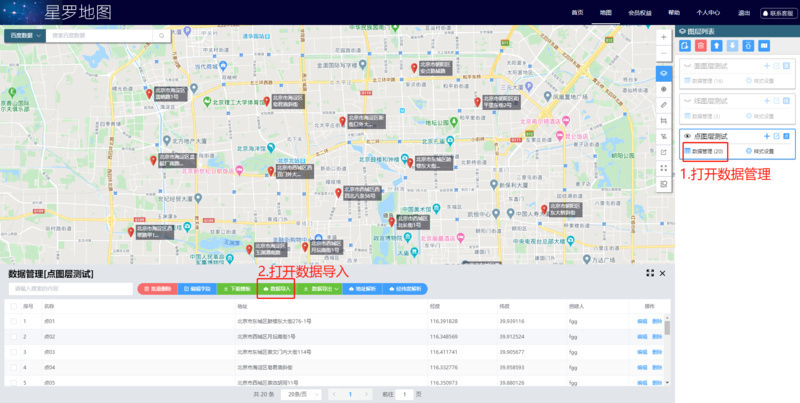Select the ruler measure tool
The image size is (800, 403).
coord(663,105)
